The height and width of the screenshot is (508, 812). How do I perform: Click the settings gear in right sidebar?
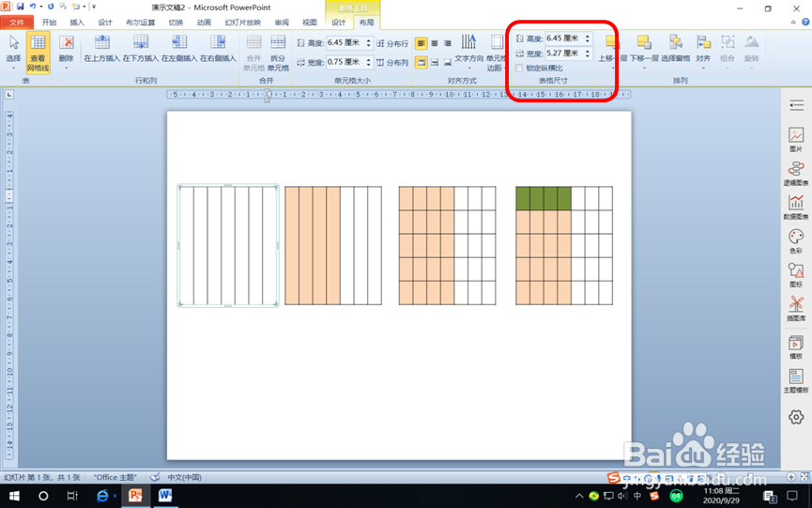(796, 417)
